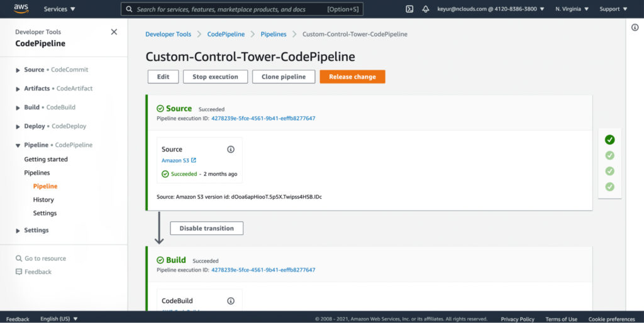Screen dimensions: 644x323
Task: Click the Disable transition button
Action: click(206, 228)
